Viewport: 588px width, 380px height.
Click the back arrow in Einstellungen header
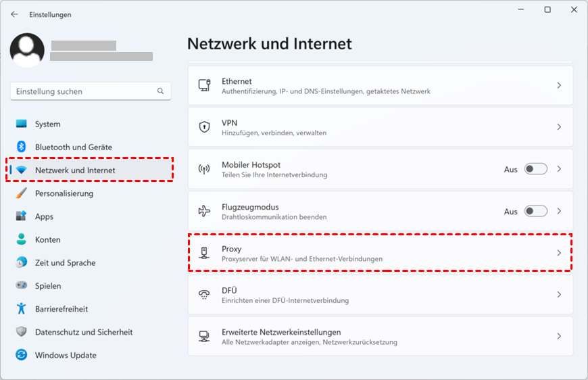[x=14, y=14]
